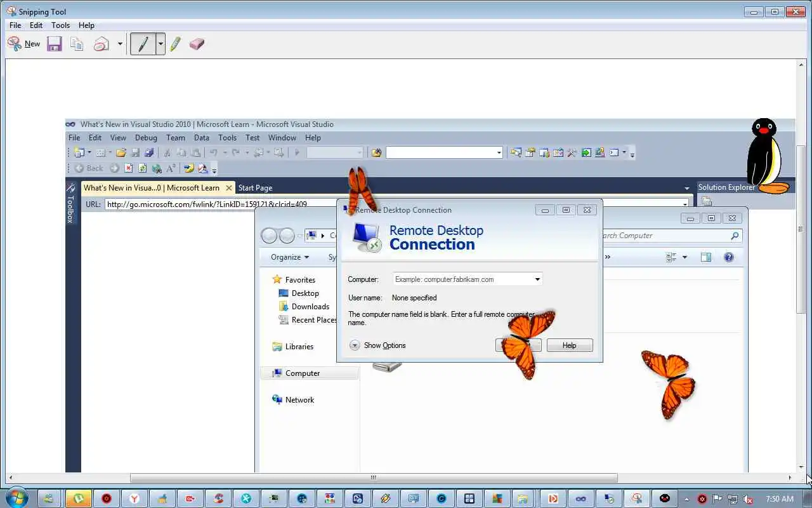Open the Snipping Tool Tools menu
The image size is (812, 508).
[60, 25]
